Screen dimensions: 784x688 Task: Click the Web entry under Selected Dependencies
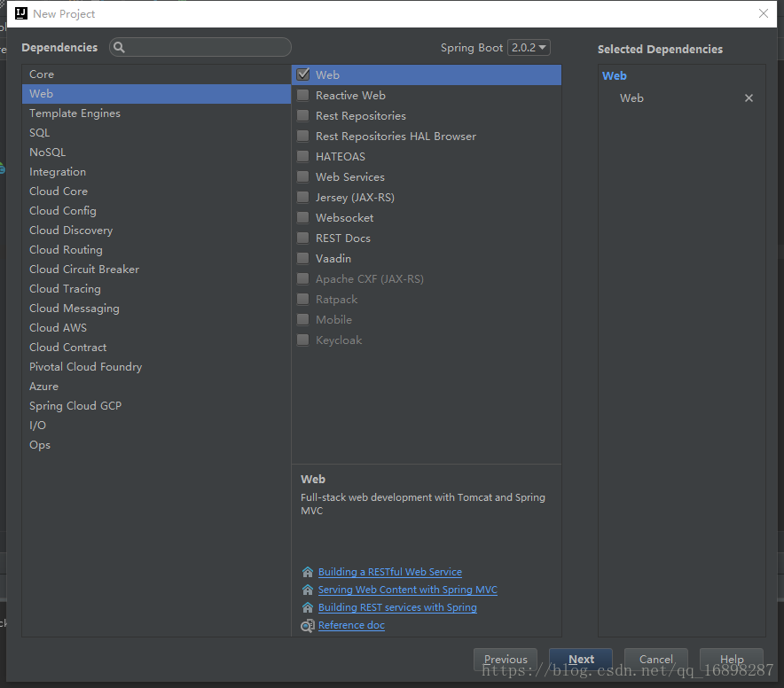point(631,98)
